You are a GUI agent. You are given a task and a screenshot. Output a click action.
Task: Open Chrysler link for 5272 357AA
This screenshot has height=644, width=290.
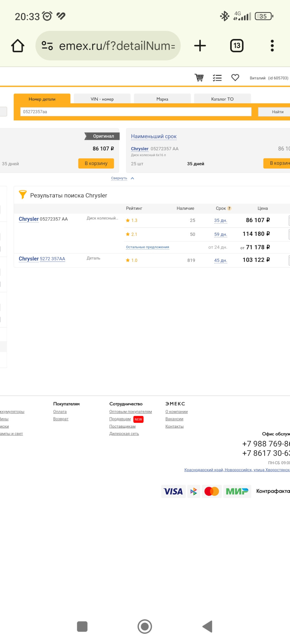pyautogui.click(x=29, y=259)
